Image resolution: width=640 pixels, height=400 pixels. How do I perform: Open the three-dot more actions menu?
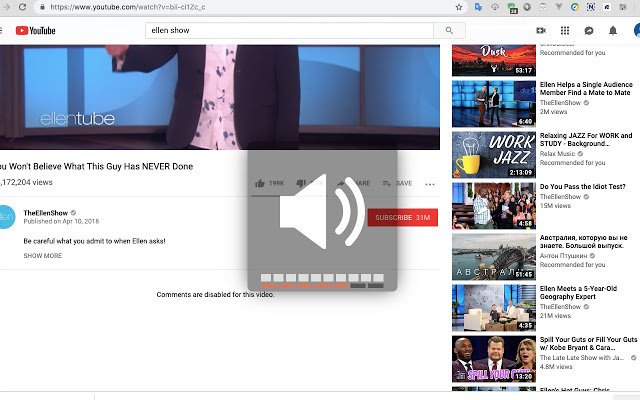coord(429,184)
